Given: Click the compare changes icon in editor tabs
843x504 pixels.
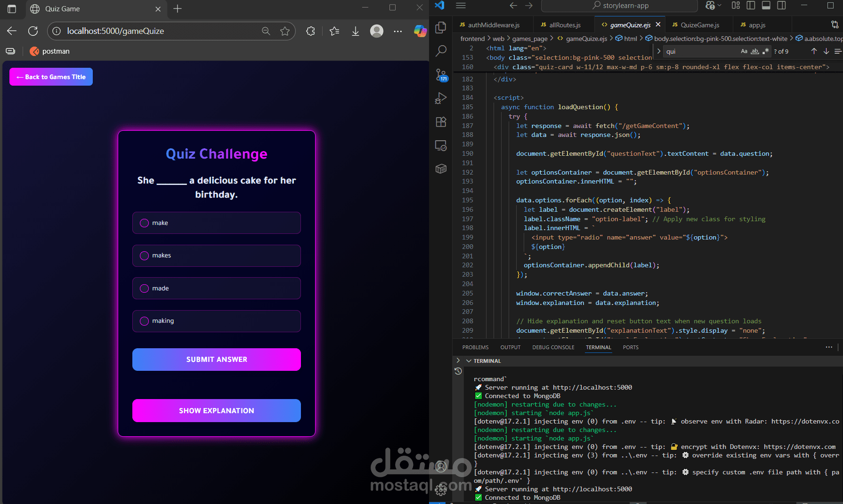Looking at the screenshot, I should pos(835,24).
